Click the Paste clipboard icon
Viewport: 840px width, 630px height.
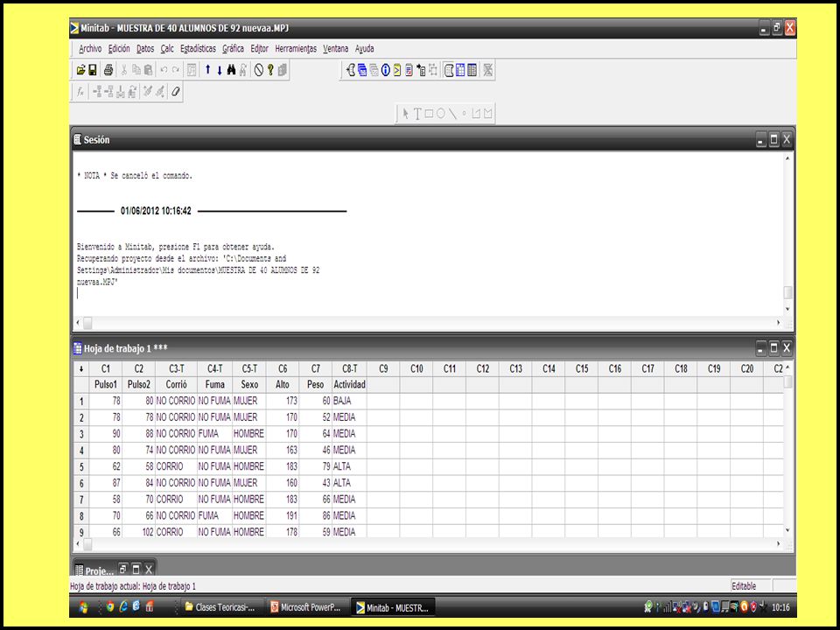click(x=149, y=70)
